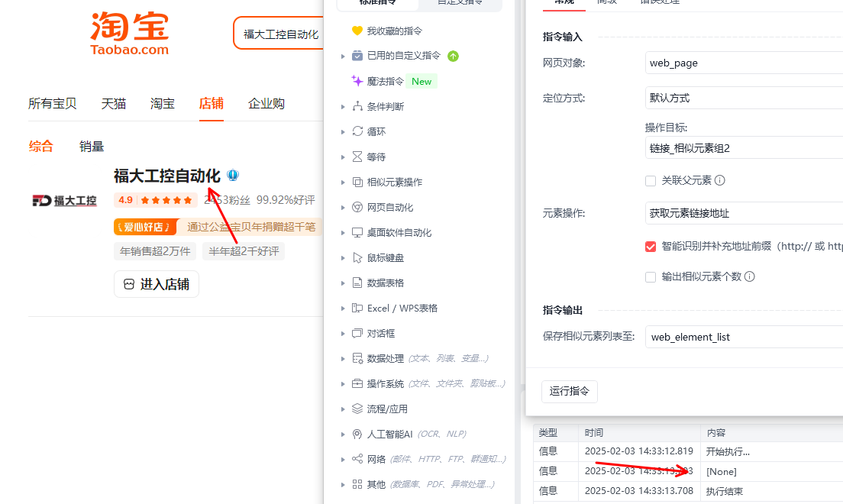Viewport: 843px width, 504px height.
Task: Click the 运行指令 button
Action: (x=570, y=391)
